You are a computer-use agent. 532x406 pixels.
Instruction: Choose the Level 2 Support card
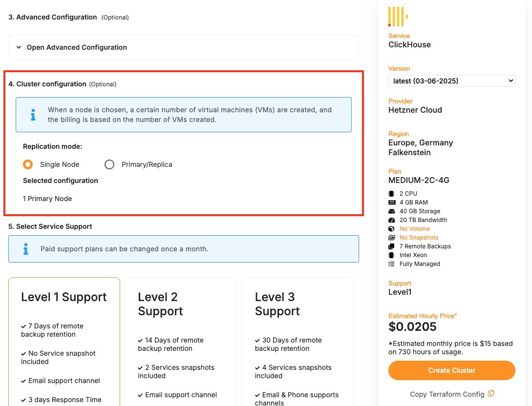coord(181,342)
